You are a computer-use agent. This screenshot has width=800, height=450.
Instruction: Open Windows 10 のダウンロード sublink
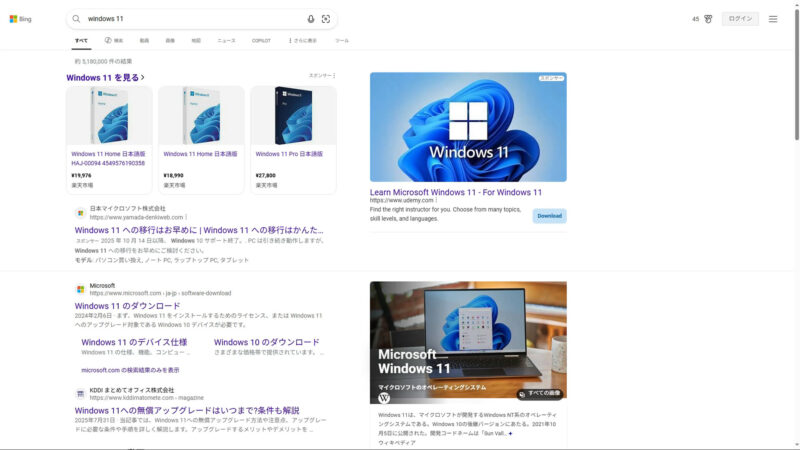[x=266, y=342]
